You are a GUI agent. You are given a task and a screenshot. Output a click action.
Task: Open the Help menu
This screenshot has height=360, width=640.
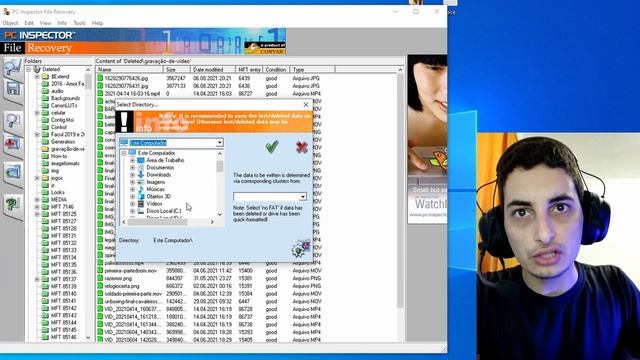97,23
